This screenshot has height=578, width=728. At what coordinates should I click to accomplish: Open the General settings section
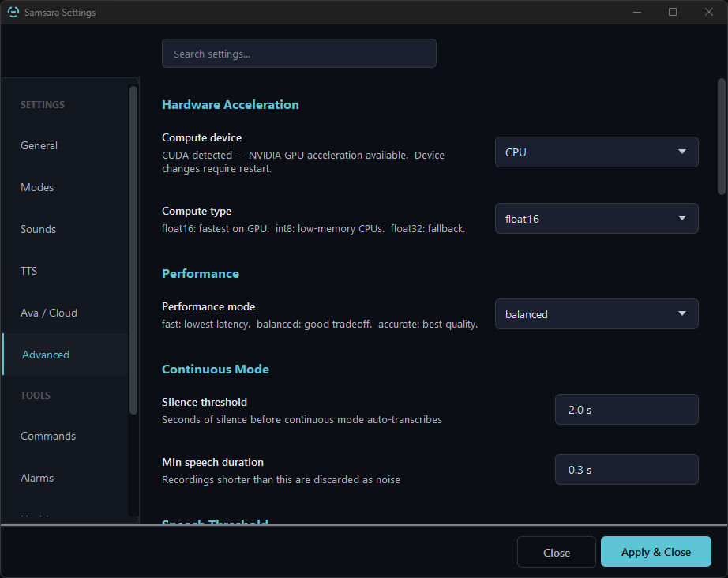click(x=65, y=145)
